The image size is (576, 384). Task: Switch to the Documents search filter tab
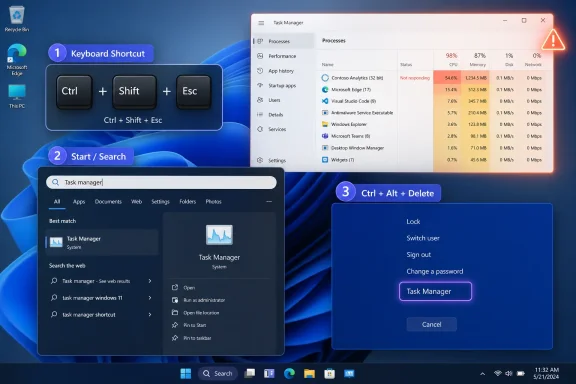click(108, 202)
